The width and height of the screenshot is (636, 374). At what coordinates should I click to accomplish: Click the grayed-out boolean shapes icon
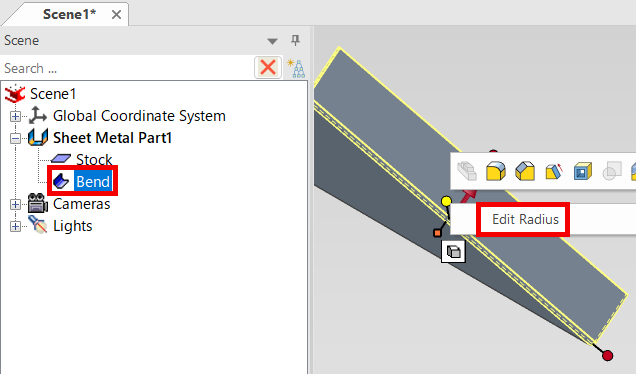pyautogui.click(x=612, y=171)
